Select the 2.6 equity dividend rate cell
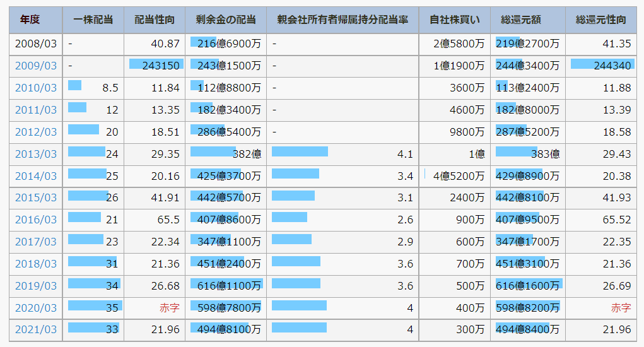This screenshot has width=644, height=347. tap(342, 220)
